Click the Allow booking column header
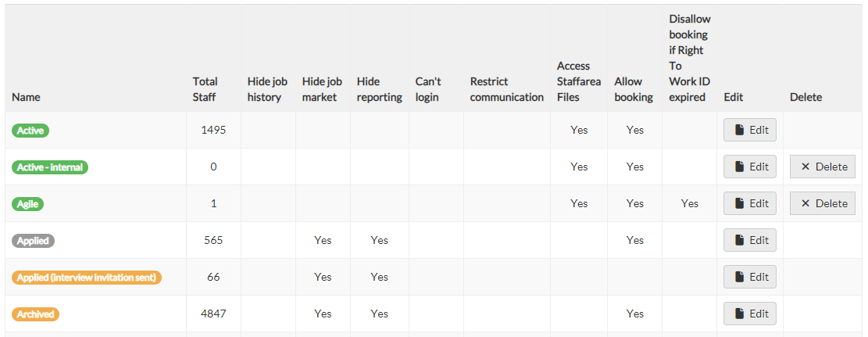 634,89
